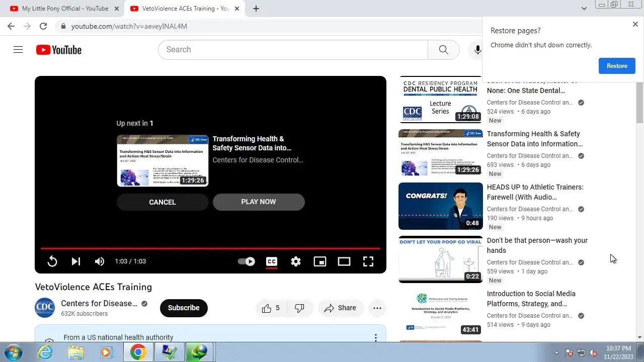Switch to theater mode

pyautogui.click(x=344, y=261)
